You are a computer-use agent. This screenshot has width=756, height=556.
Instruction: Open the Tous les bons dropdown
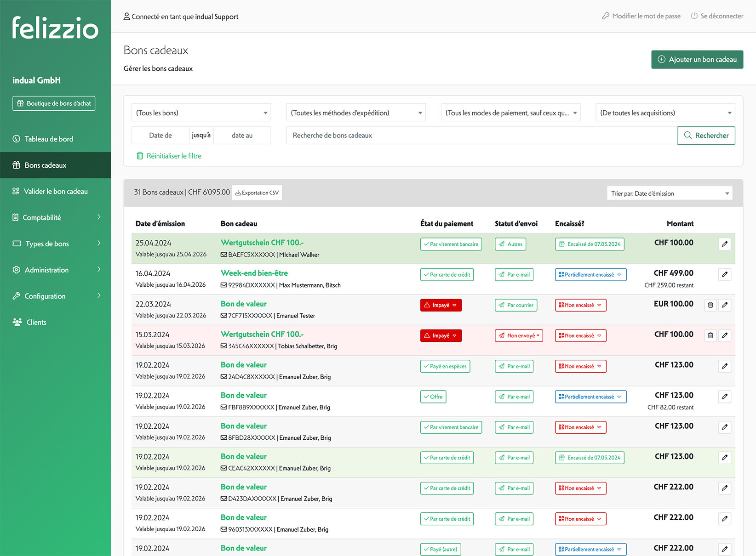coord(201,113)
